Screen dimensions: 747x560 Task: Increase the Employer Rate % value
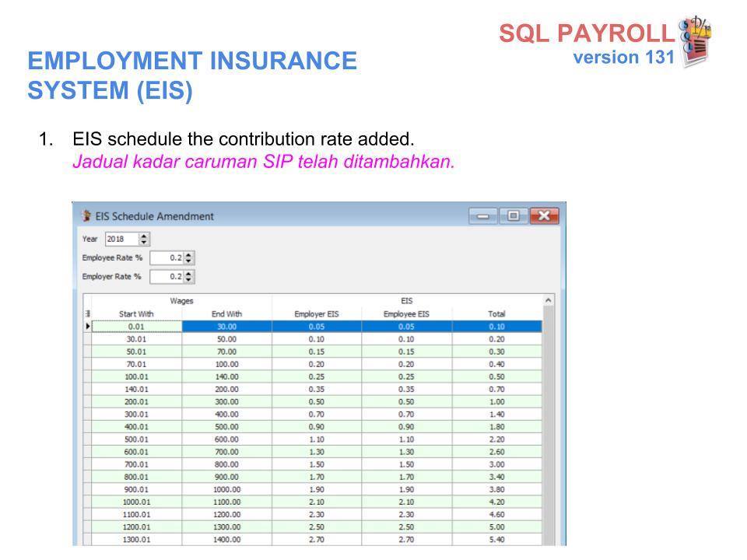click(188, 273)
